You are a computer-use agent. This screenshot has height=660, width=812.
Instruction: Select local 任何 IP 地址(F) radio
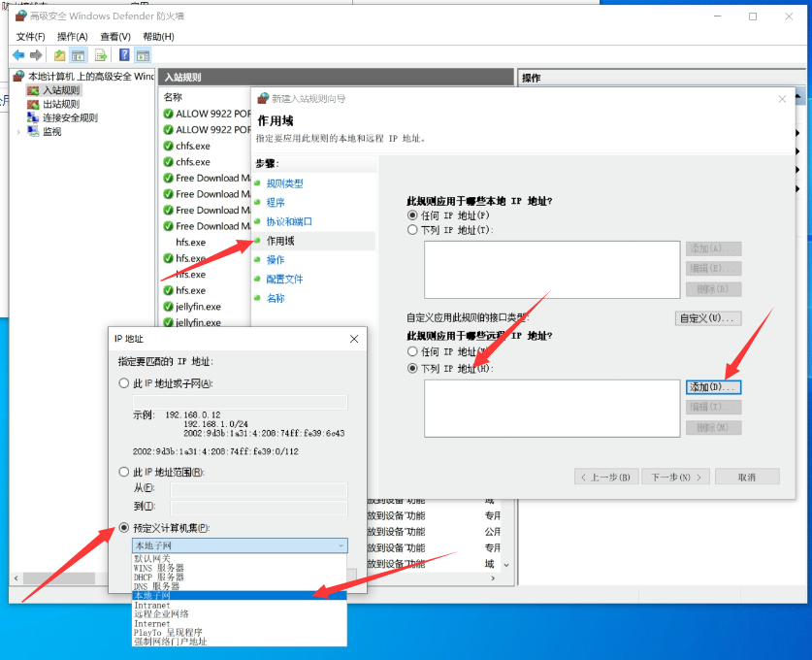(412, 215)
